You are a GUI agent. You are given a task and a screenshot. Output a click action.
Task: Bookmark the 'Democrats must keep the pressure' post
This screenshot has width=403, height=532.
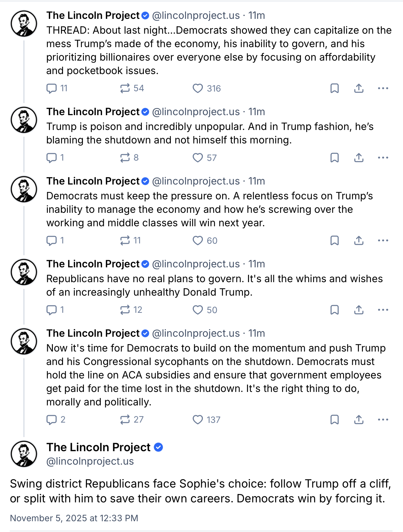point(334,240)
